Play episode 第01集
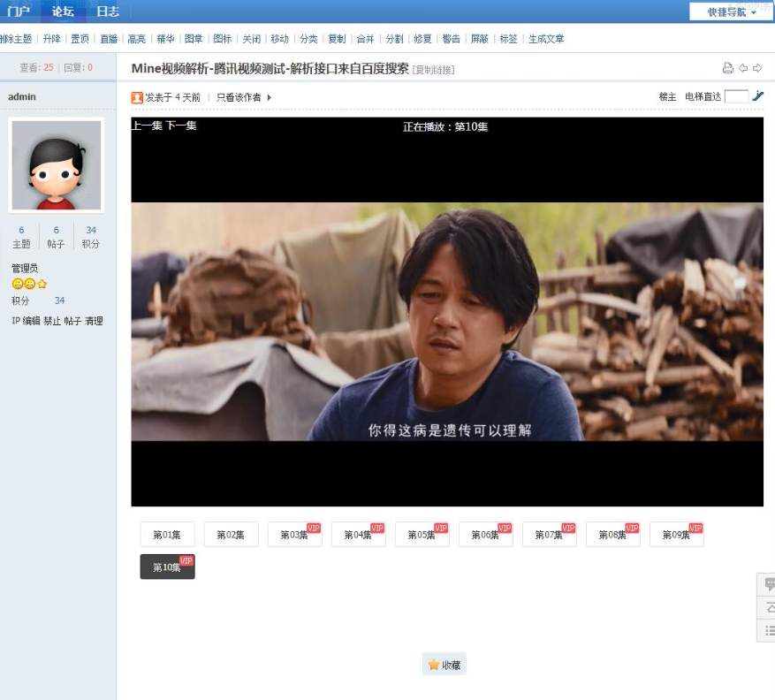This screenshot has width=775, height=700. click(167, 535)
